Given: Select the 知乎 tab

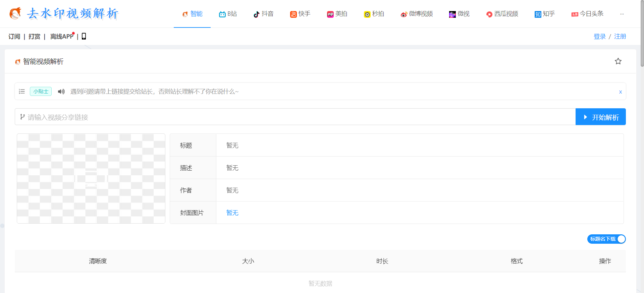Looking at the screenshot, I should pos(545,14).
